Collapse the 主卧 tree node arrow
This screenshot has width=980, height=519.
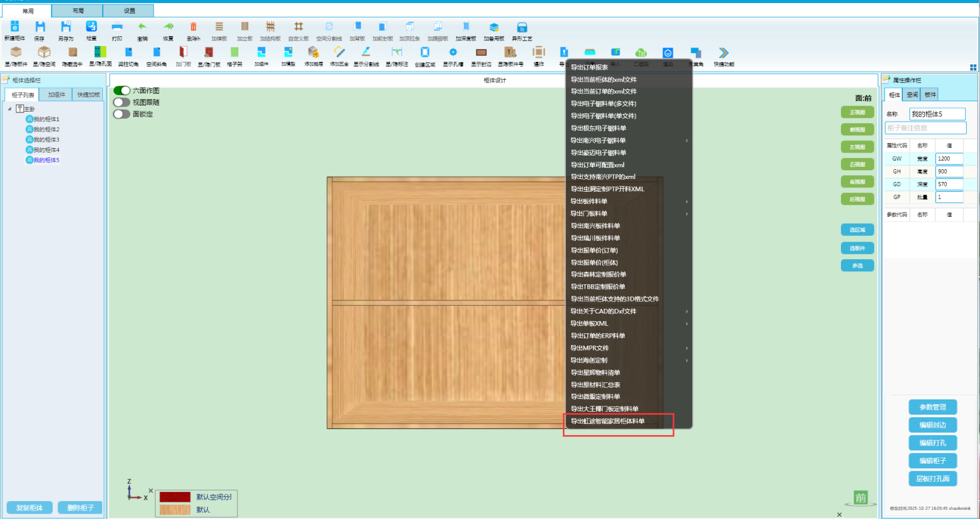pyautogui.click(x=10, y=109)
